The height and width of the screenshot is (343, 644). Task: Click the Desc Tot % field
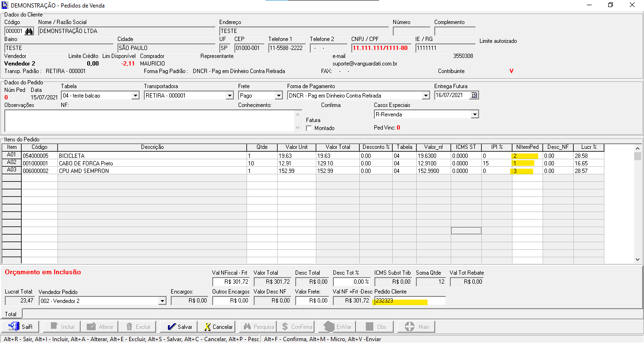tap(352, 282)
